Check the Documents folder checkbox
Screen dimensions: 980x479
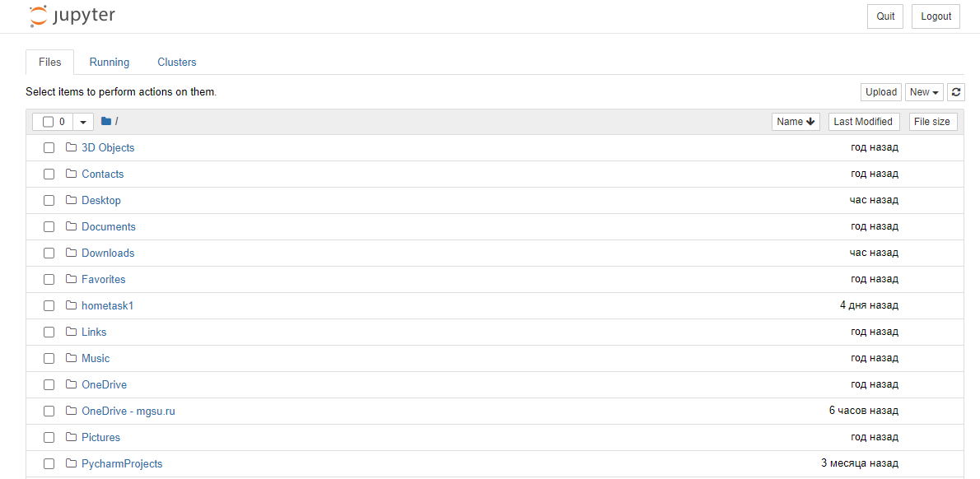click(49, 226)
